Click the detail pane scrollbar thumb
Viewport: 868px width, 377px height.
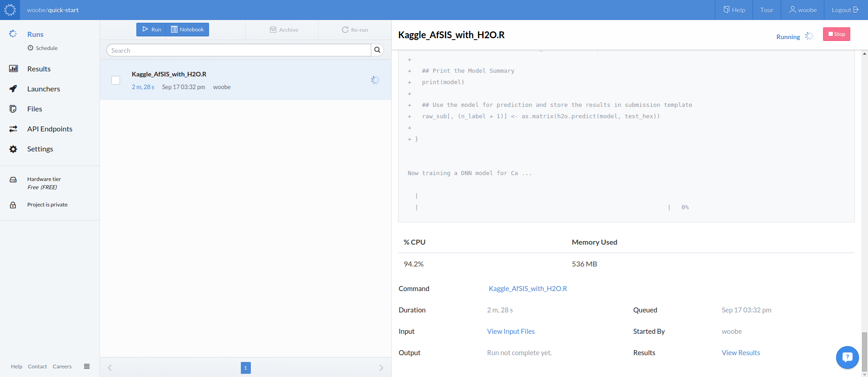(x=864, y=351)
